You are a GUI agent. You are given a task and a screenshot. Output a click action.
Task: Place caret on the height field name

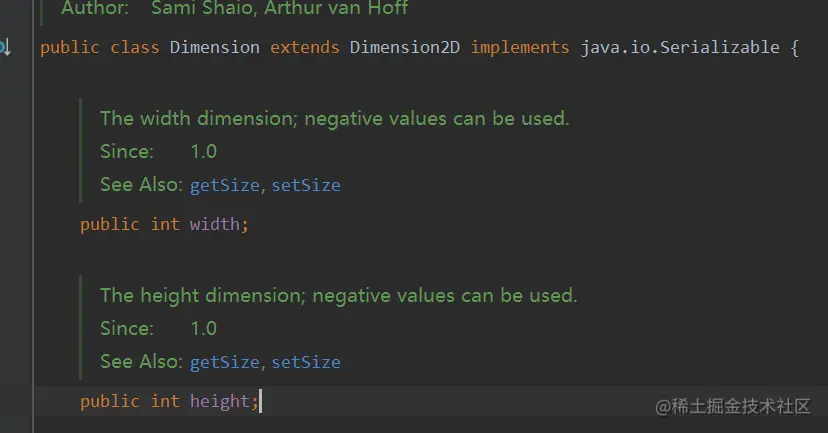click(x=220, y=401)
